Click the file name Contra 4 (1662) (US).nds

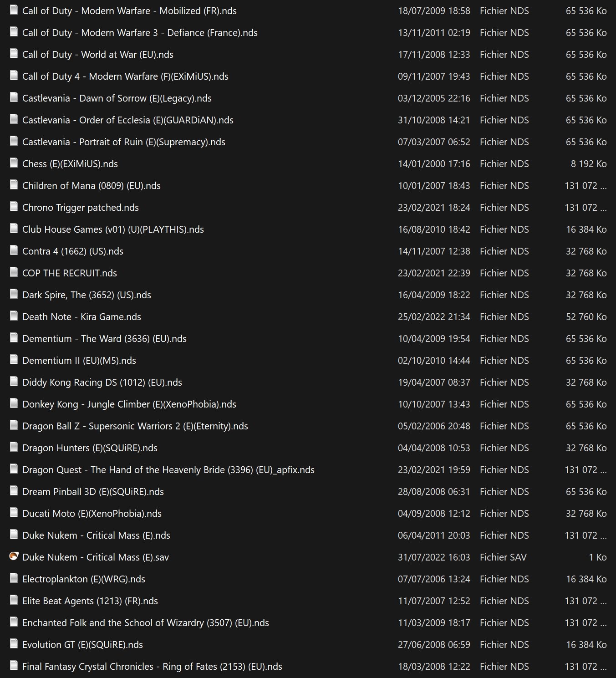coord(73,251)
